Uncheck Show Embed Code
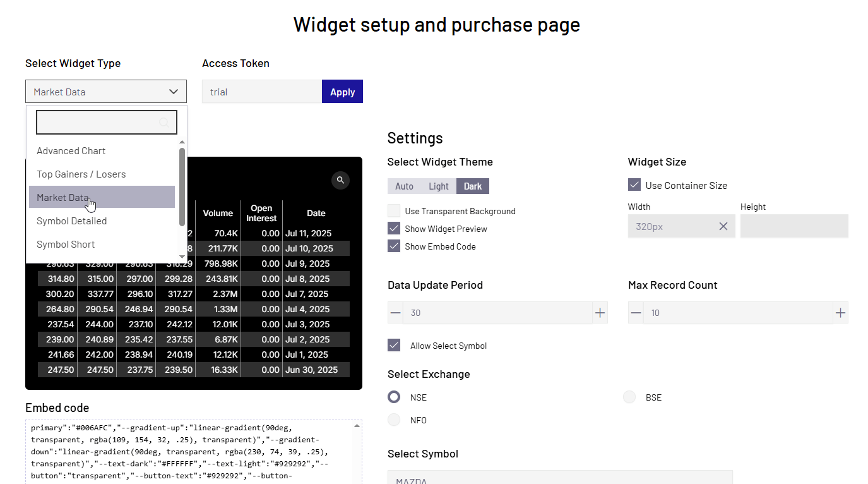The height and width of the screenshot is (484, 868). (394, 246)
